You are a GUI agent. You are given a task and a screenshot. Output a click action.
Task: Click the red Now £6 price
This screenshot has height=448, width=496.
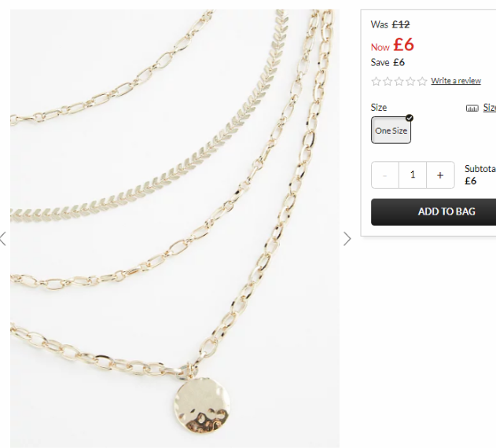[x=392, y=45]
